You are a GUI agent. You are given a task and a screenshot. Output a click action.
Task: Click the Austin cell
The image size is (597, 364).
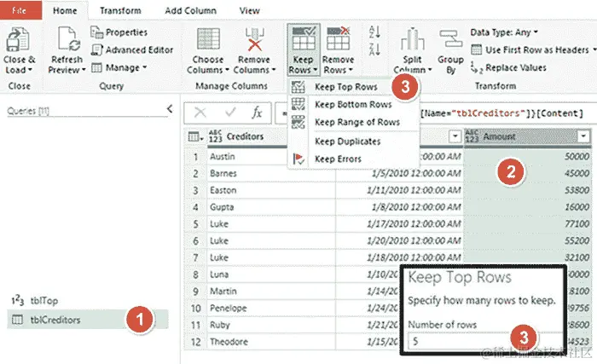tap(246, 157)
